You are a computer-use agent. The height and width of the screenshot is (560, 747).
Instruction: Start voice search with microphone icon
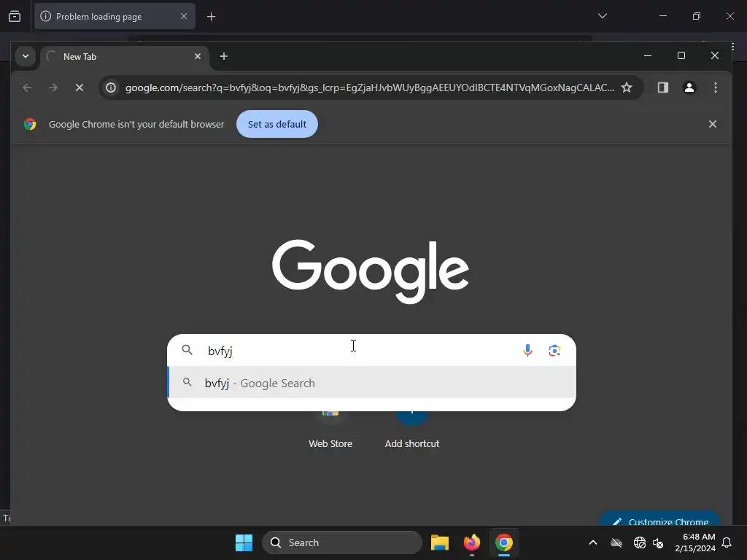pyautogui.click(x=527, y=351)
